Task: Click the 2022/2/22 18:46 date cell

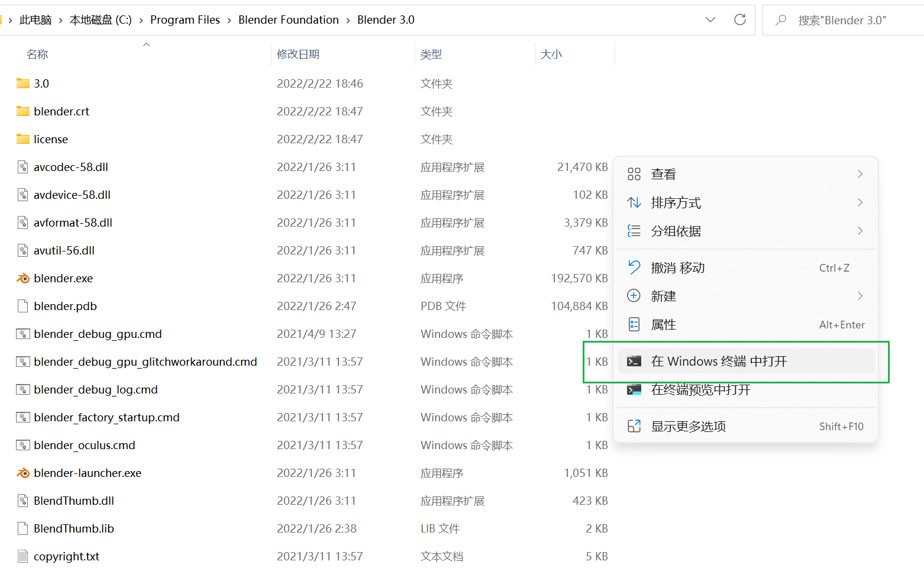Action: pos(320,83)
